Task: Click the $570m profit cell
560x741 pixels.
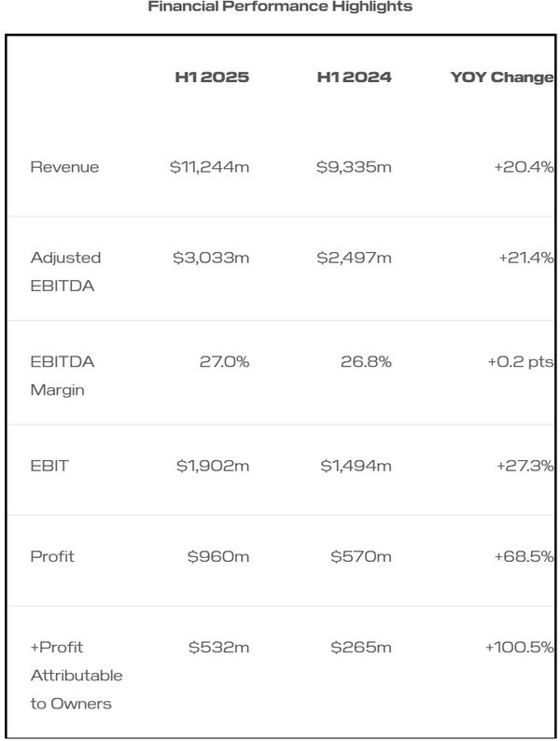Action: pos(361,556)
